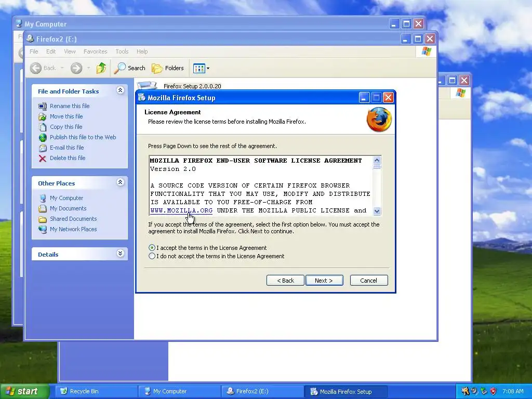Click license text scroll down arrow
Viewport: 532px width, 399px height.
tap(377, 211)
